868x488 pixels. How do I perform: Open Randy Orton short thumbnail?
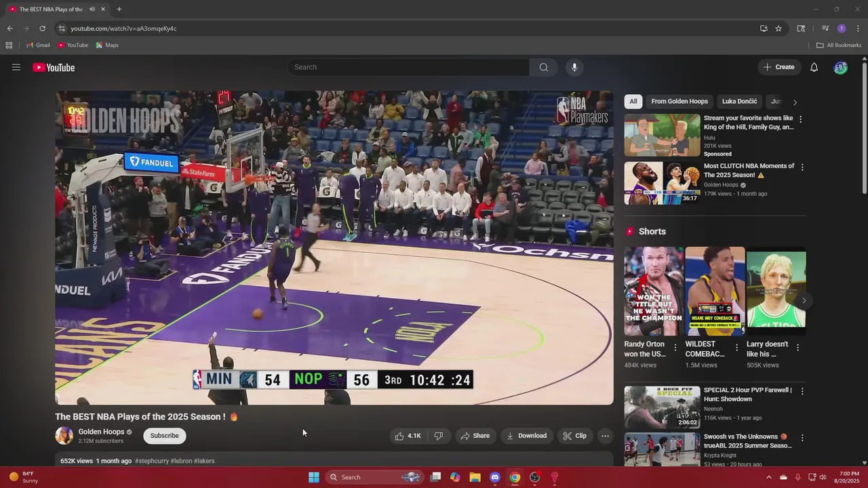[654, 291]
